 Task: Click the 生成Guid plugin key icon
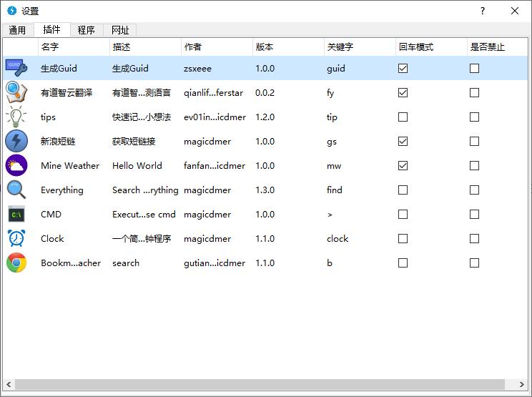click(x=16, y=69)
